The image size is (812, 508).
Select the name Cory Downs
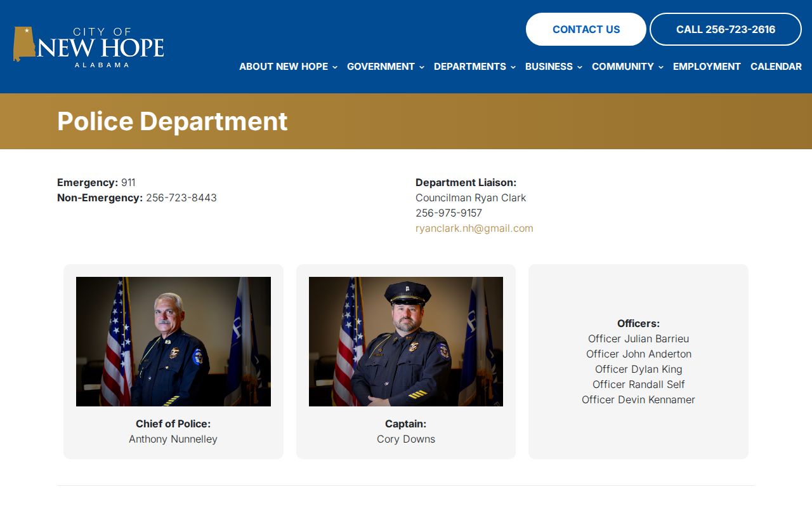[406, 439]
